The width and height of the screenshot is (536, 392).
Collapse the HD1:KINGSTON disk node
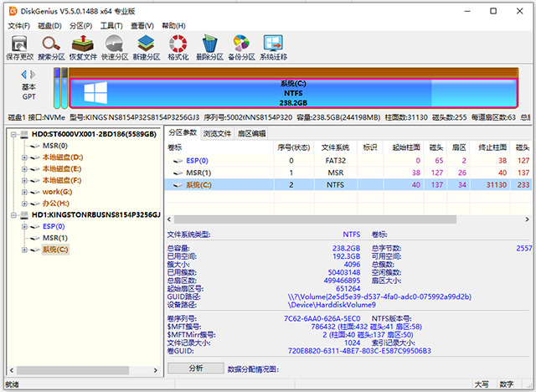coord(13,215)
